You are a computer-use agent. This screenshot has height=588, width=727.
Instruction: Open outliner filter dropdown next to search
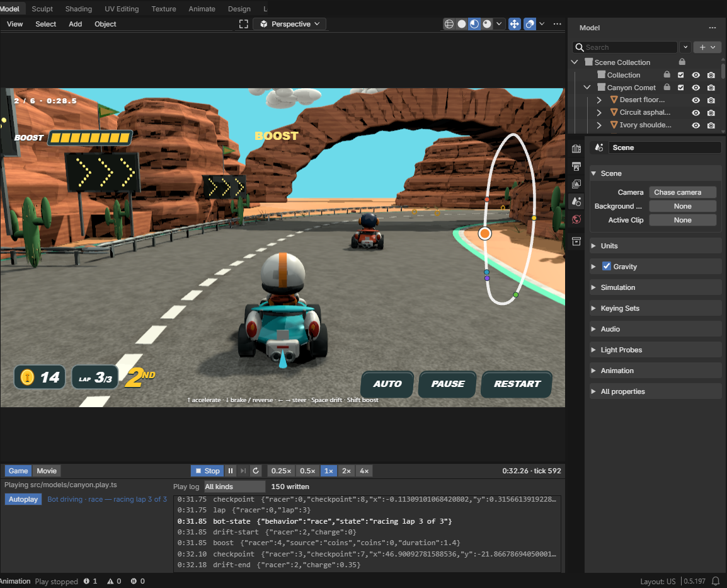tap(685, 47)
